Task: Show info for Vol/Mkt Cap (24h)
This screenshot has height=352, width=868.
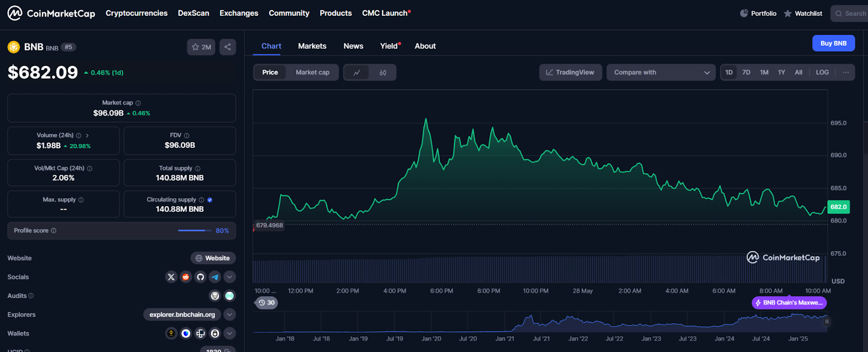Action: (90, 168)
